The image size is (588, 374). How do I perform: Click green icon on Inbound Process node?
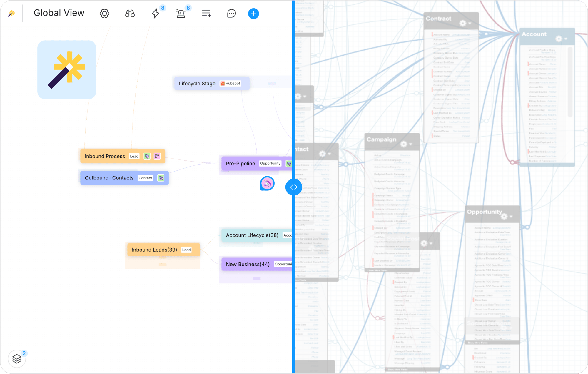(x=147, y=156)
